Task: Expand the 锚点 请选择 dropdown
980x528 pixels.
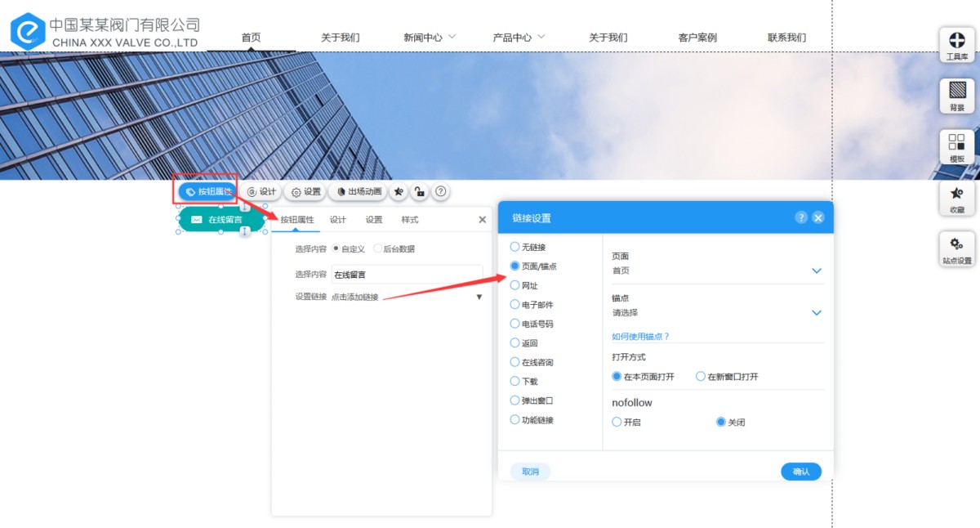Action: pyautogui.click(x=816, y=313)
